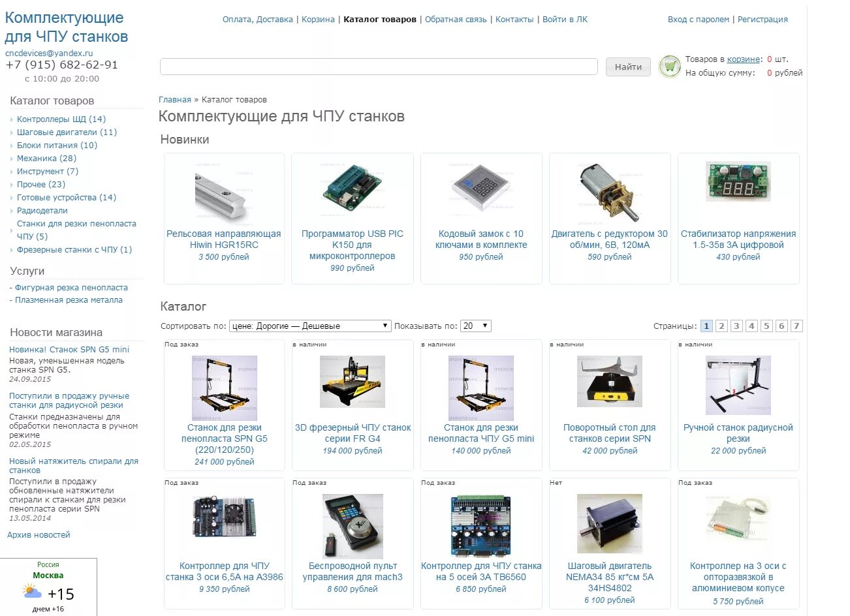The width and height of the screenshot is (850, 616).
Task: Click the 3D milling CNC FR G4 image
Action: pyautogui.click(x=353, y=382)
